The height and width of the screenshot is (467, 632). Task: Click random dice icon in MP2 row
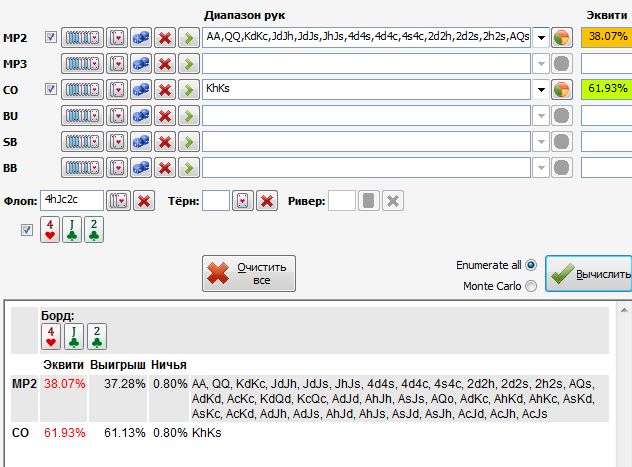click(141, 38)
